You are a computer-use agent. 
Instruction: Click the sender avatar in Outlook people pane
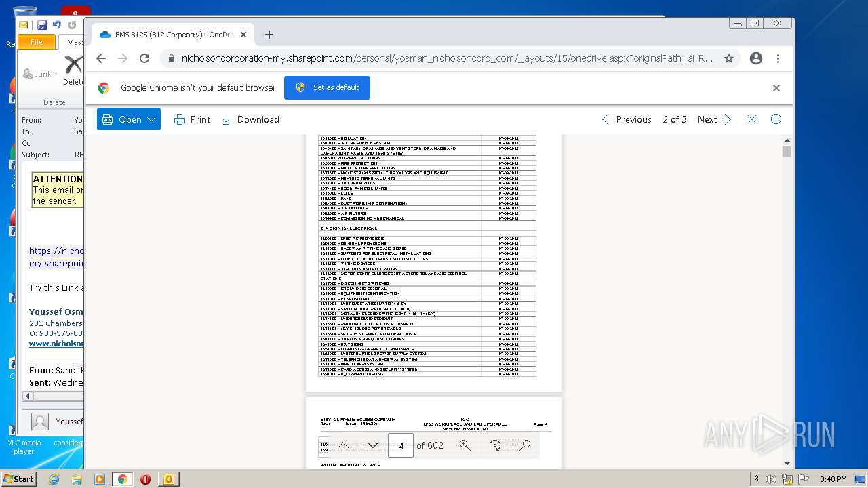[x=40, y=422]
